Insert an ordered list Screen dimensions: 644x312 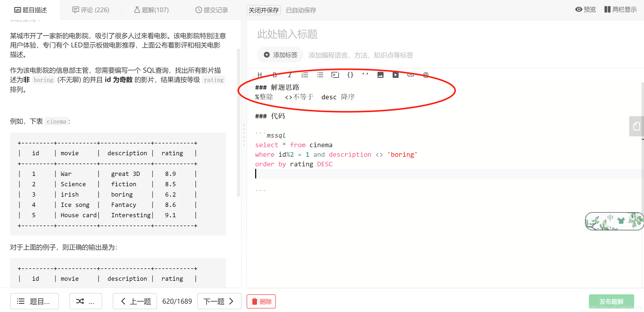point(305,75)
